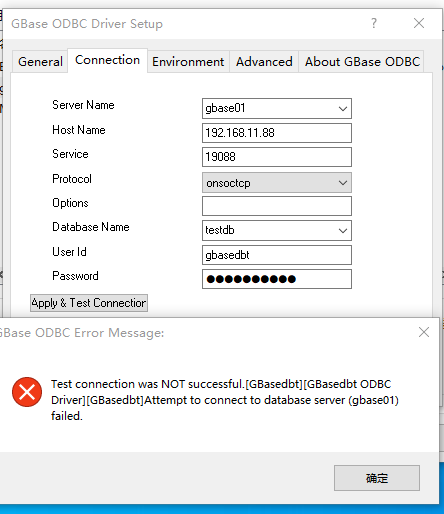Open the Protocol onsoctcp dropdown
444x514 pixels.
(343, 183)
